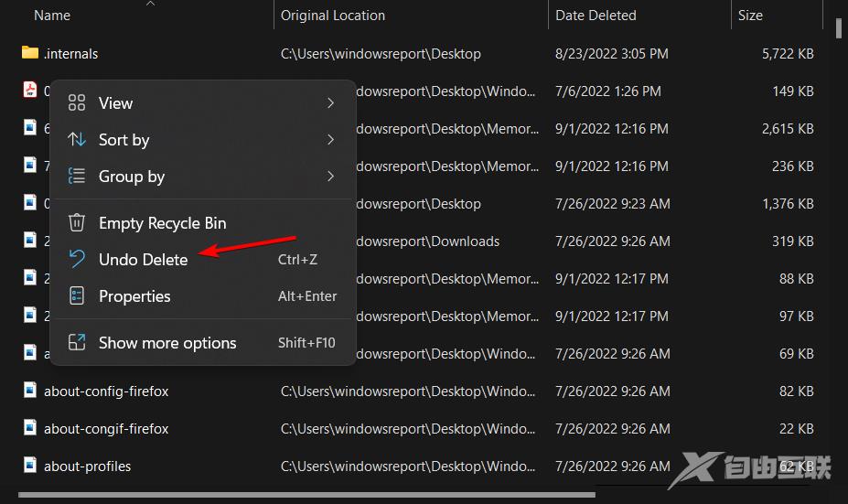Choose Undo Delete
The width and height of the screenshot is (848, 504).
[x=202, y=260]
